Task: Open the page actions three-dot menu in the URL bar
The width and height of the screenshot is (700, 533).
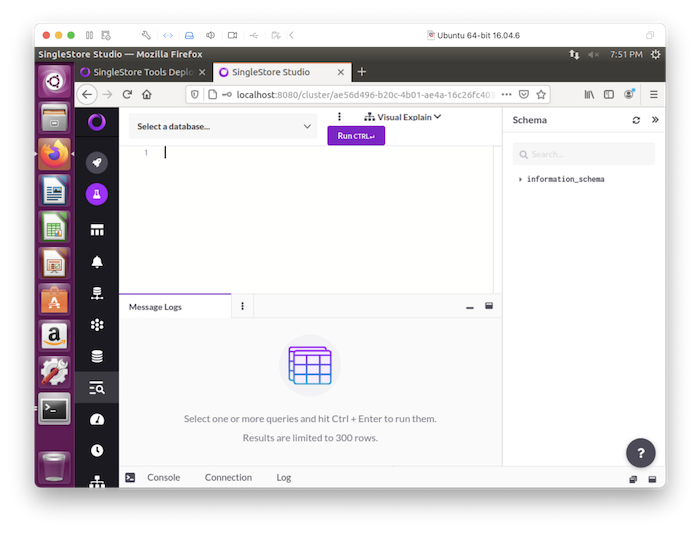Action: [506, 95]
